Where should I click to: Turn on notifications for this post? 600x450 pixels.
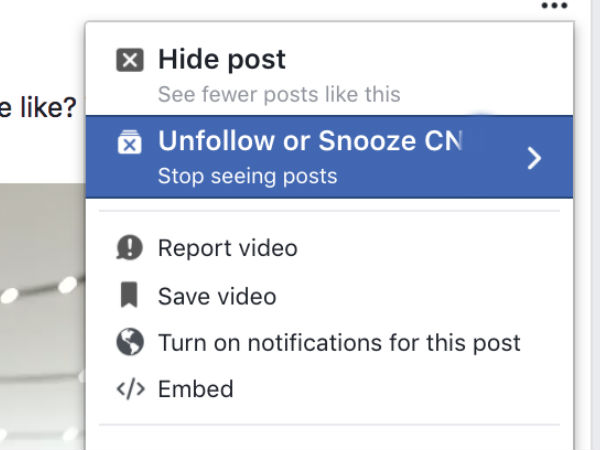tap(339, 343)
